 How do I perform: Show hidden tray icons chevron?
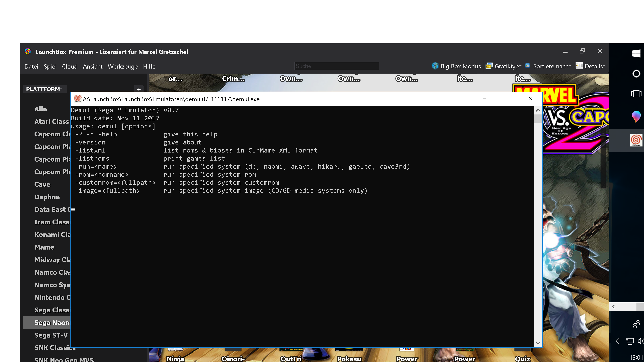tap(618, 341)
